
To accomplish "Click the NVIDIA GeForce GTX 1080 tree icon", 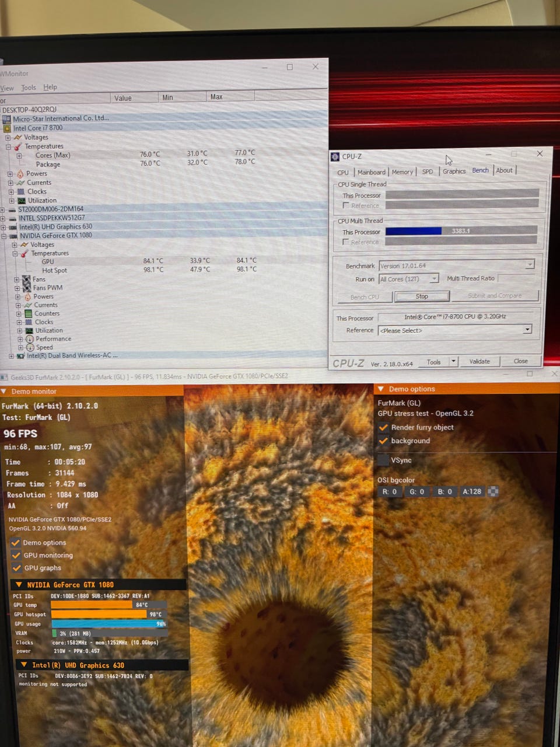I will point(13,236).
